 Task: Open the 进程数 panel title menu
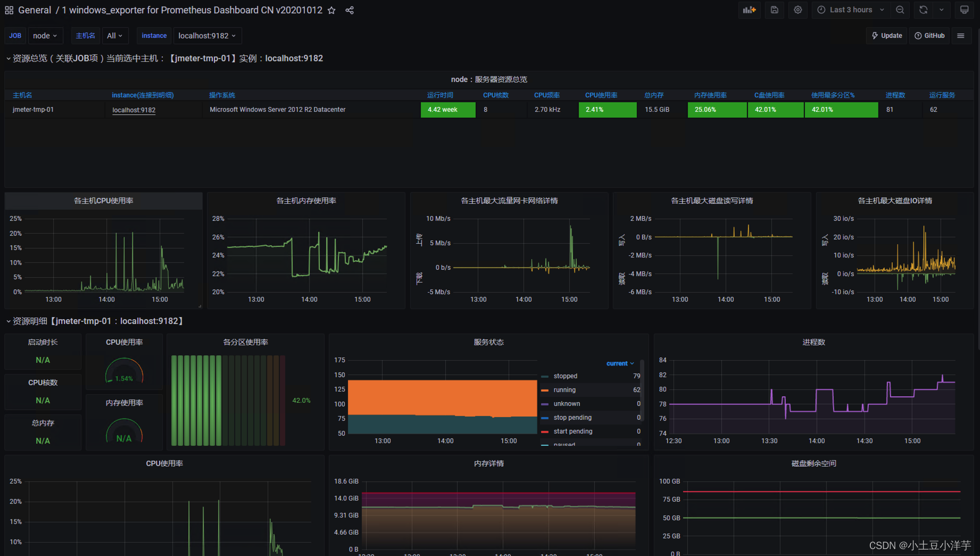tap(814, 342)
